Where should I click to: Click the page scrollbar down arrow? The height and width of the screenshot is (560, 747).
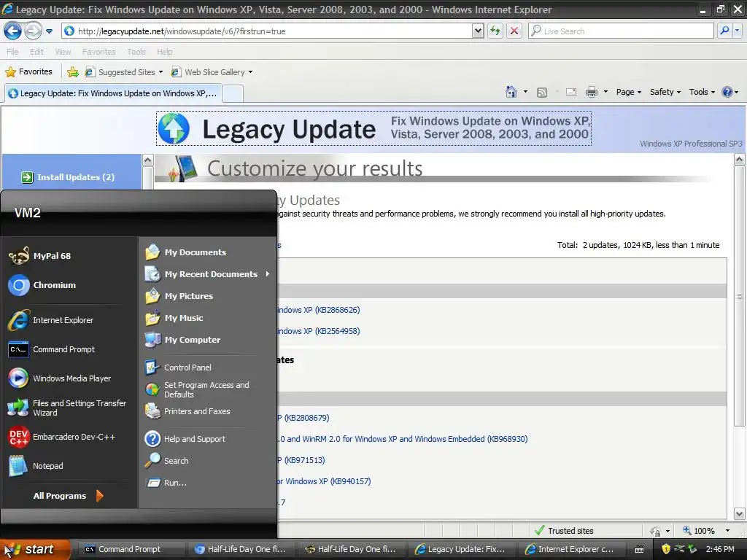coord(740,514)
